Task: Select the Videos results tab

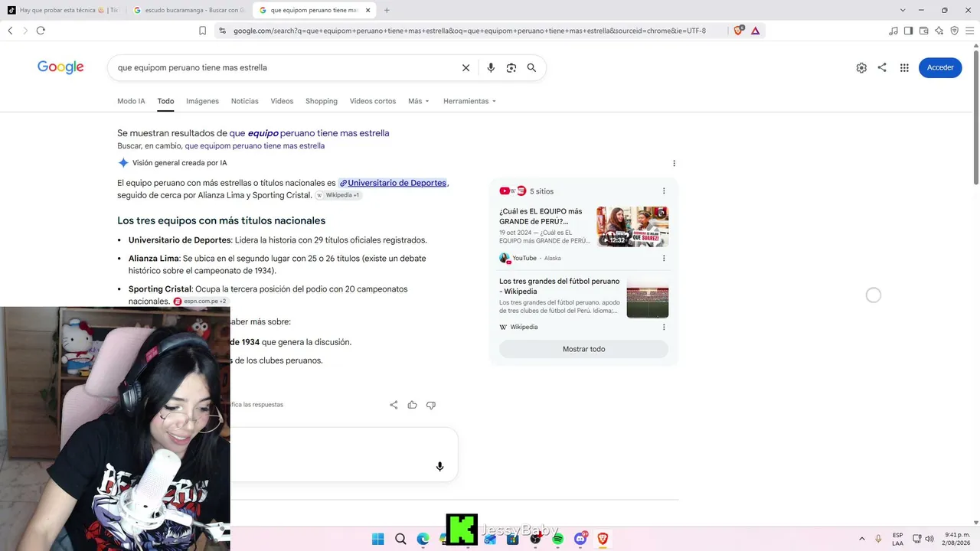Action: tap(282, 101)
